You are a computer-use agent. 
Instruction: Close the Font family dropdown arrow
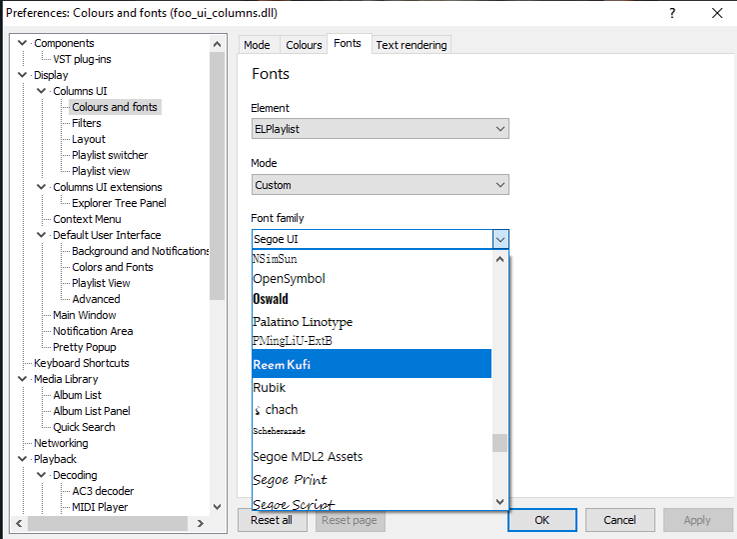click(x=500, y=239)
